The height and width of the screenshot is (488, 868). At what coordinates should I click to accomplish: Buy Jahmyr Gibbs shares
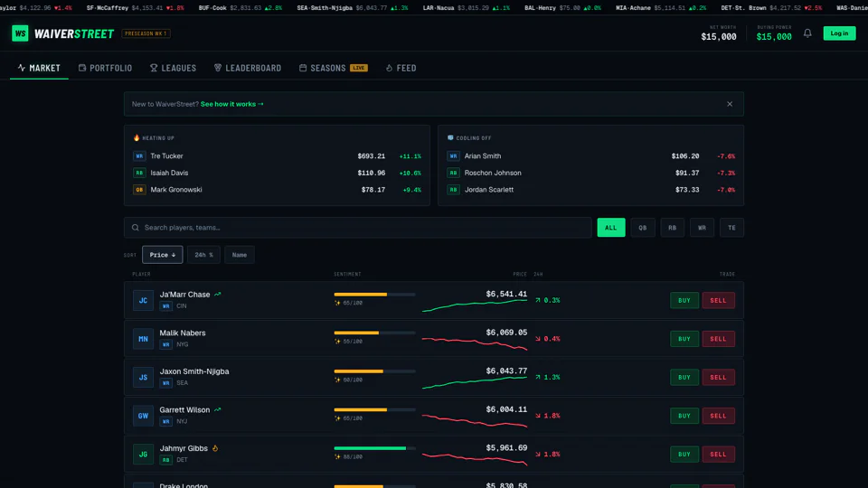(684, 455)
